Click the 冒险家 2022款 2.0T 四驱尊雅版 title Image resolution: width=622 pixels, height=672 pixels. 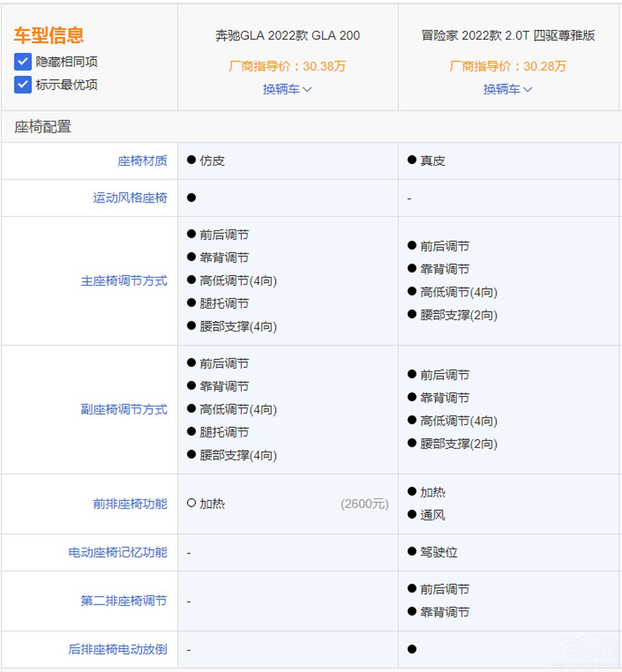(x=508, y=35)
